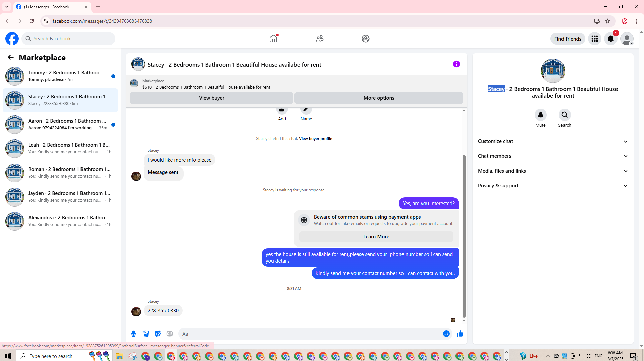Send a thumbs-up like
Screen dimensions: 644x361
point(460,334)
